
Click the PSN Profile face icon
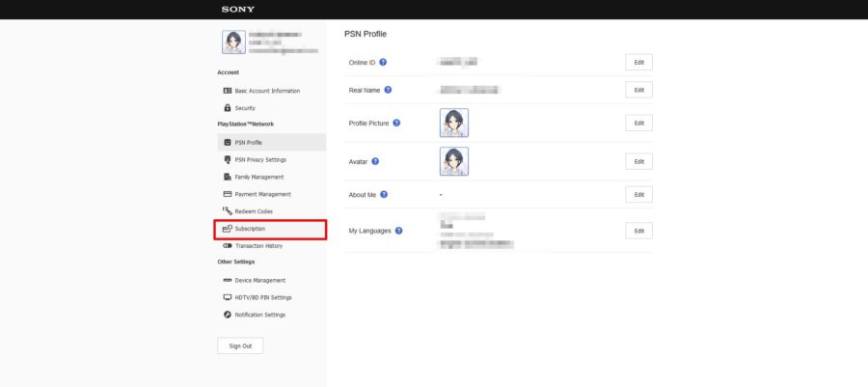[227, 142]
